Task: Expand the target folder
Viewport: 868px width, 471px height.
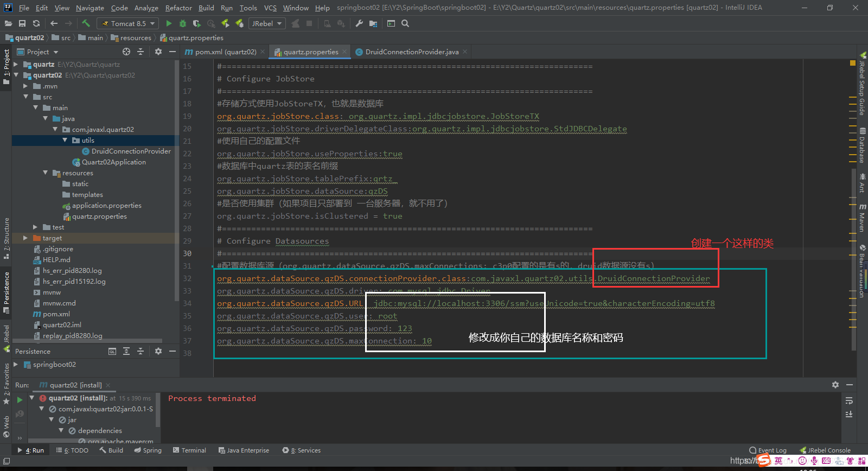Action: (x=25, y=238)
